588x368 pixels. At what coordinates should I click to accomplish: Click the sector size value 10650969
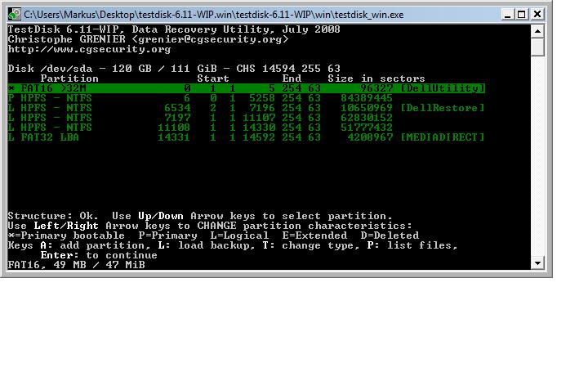point(367,108)
